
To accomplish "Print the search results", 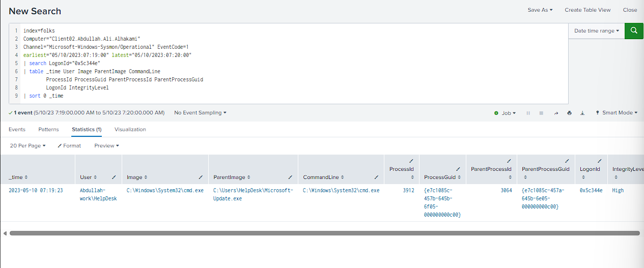I will click(569, 113).
